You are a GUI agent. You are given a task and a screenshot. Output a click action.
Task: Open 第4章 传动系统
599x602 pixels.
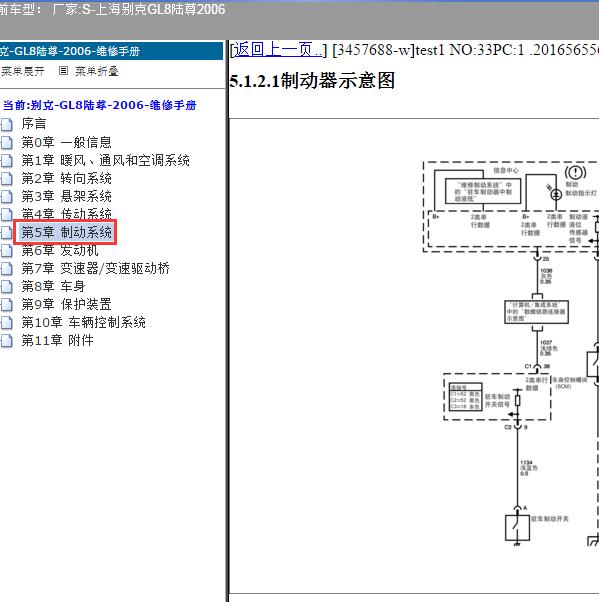[66, 213]
